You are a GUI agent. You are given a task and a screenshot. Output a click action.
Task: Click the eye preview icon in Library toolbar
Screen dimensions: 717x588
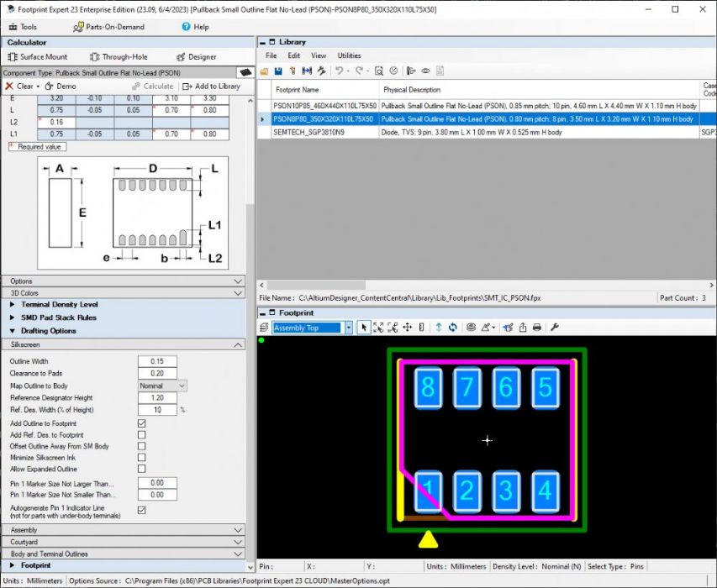coord(426,71)
